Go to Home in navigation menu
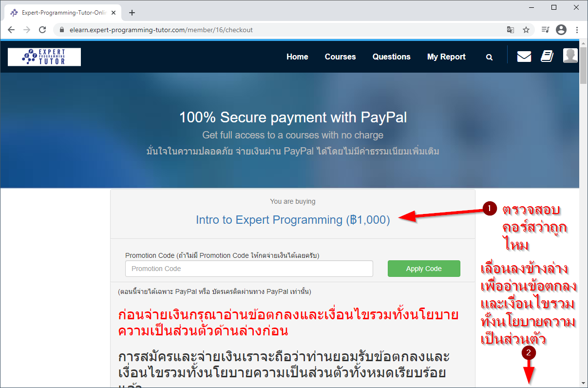Viewport: 588px width, 388px height. pyautogui.click(x=297, y=57)
